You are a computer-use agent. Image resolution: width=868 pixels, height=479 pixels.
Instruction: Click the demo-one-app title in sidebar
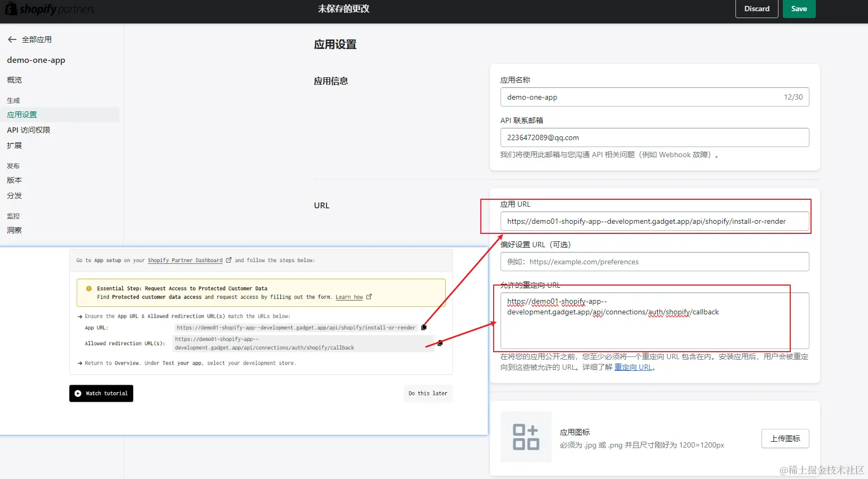[36, 60]
